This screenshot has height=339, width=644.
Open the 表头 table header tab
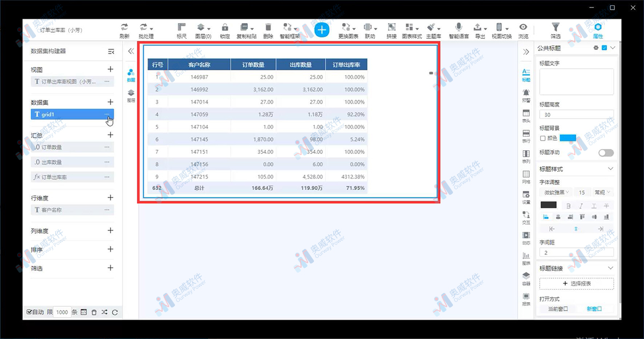[526, 116]
